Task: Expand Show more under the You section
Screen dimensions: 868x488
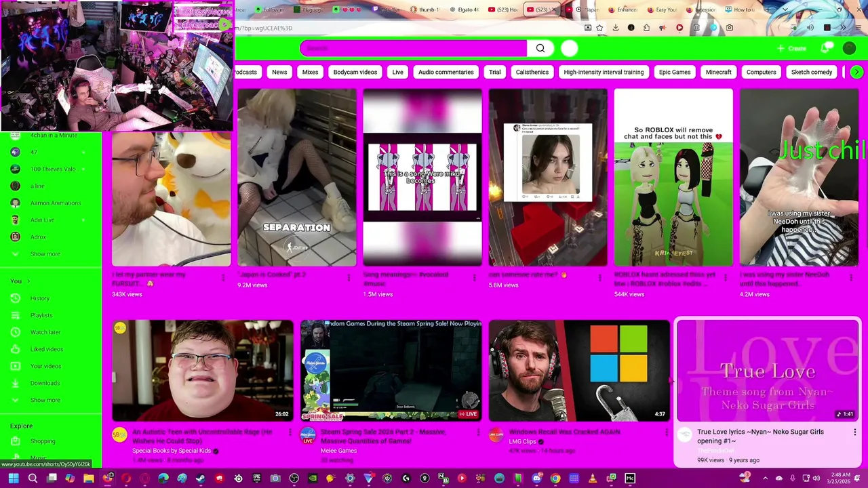Action: [45, 400]
